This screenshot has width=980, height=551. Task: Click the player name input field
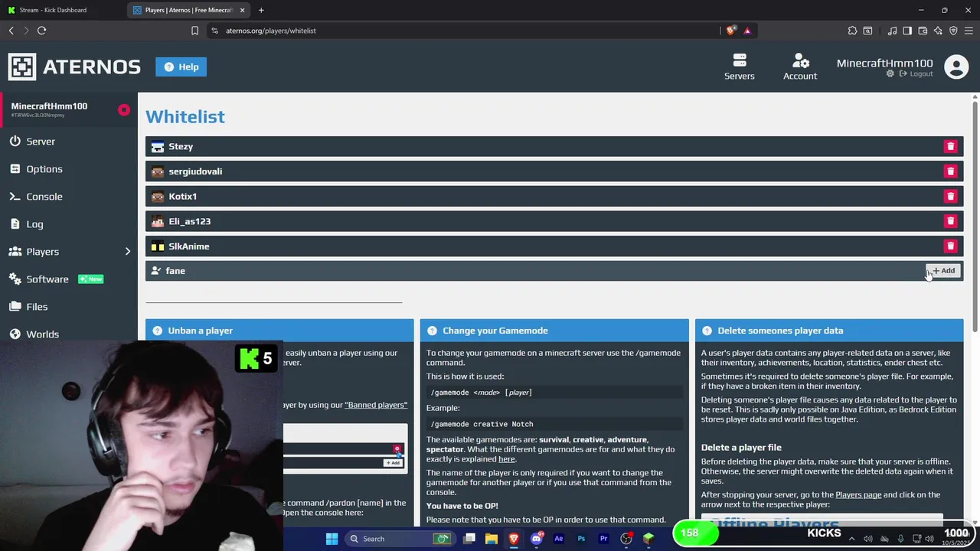[x=536, y=271]
